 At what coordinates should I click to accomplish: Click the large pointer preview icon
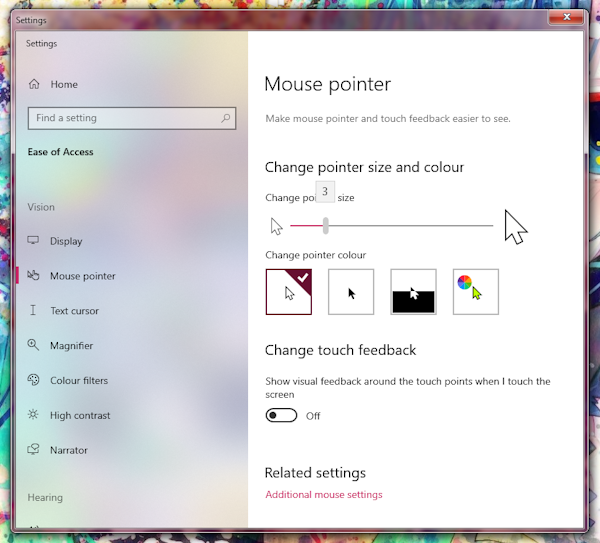coord(515,227)
